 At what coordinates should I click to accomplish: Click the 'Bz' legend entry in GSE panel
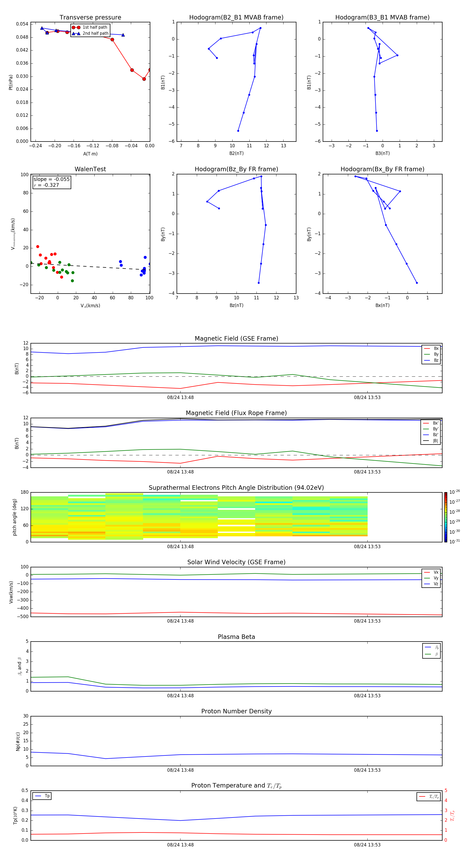point(431,360)
